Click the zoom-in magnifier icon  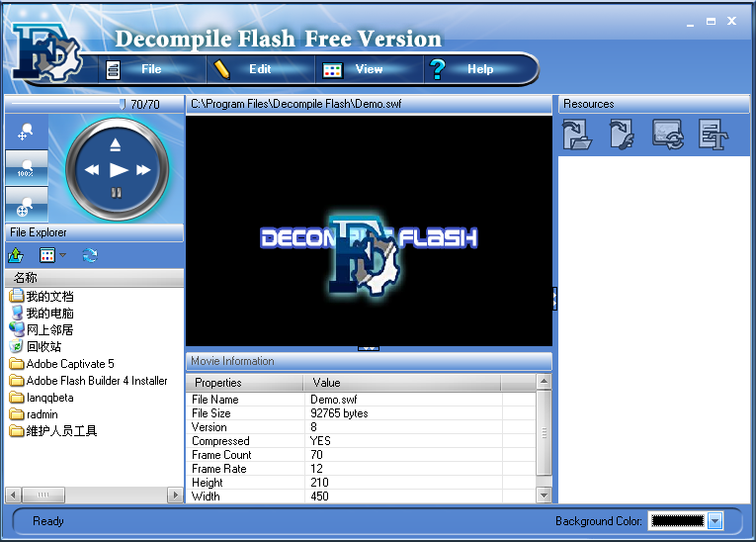(26, 132)
